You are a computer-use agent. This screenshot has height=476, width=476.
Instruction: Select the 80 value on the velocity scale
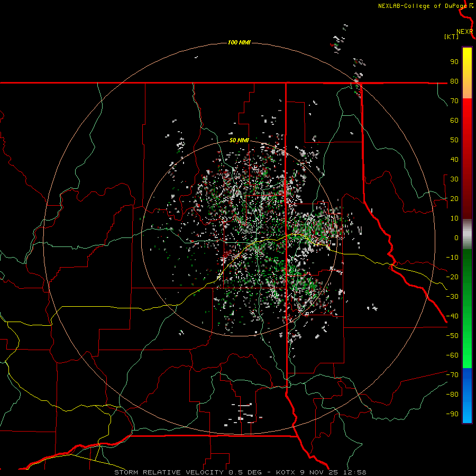point(454,81)
